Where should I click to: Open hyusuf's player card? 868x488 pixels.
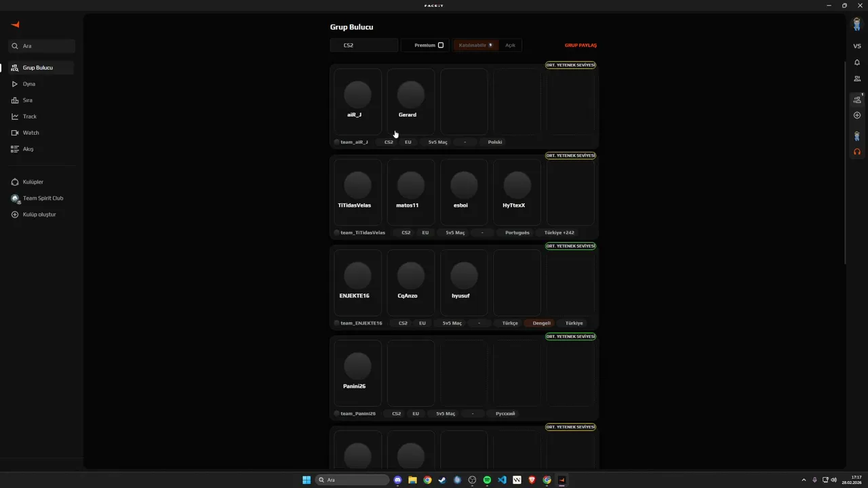coord(464,283)
